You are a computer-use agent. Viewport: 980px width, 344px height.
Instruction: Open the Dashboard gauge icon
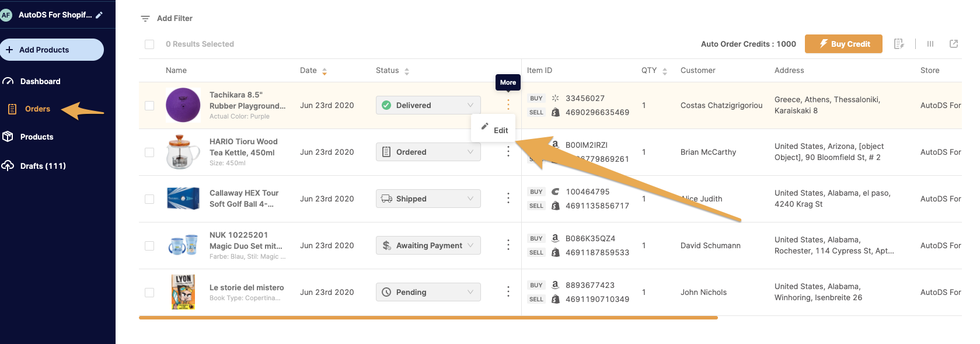(x=8, y=81)
